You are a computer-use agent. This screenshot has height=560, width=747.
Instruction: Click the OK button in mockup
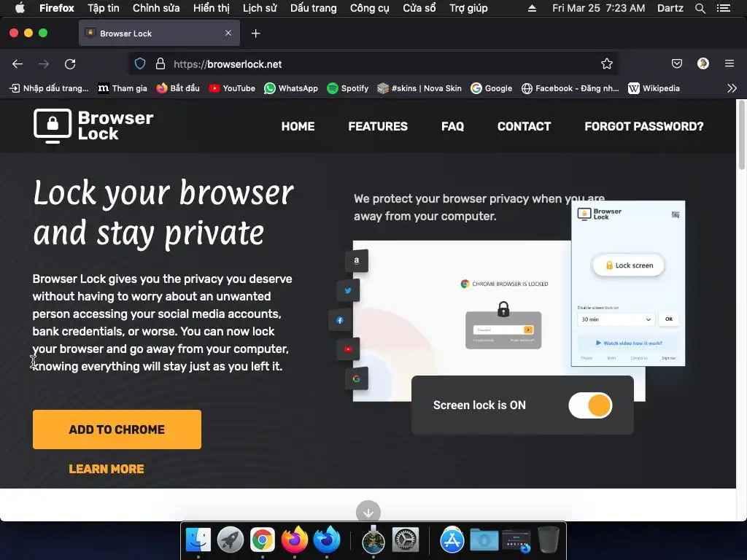point(669,319)
